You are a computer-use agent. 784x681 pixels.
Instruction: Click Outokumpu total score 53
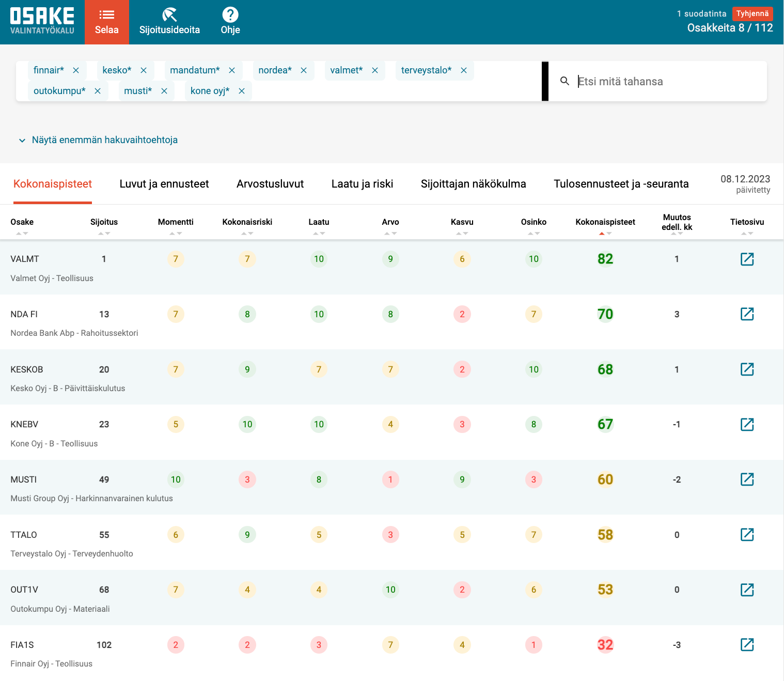coord(605,590)
